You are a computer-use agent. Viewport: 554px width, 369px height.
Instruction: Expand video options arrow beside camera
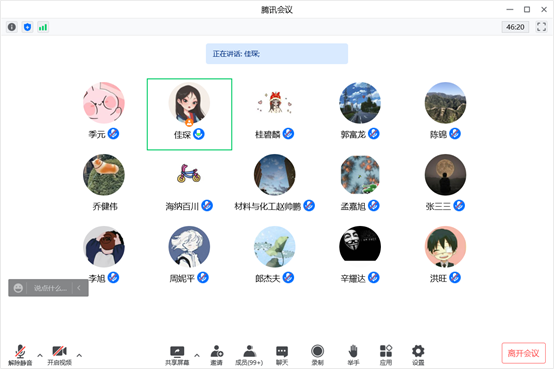coord(79,355)
